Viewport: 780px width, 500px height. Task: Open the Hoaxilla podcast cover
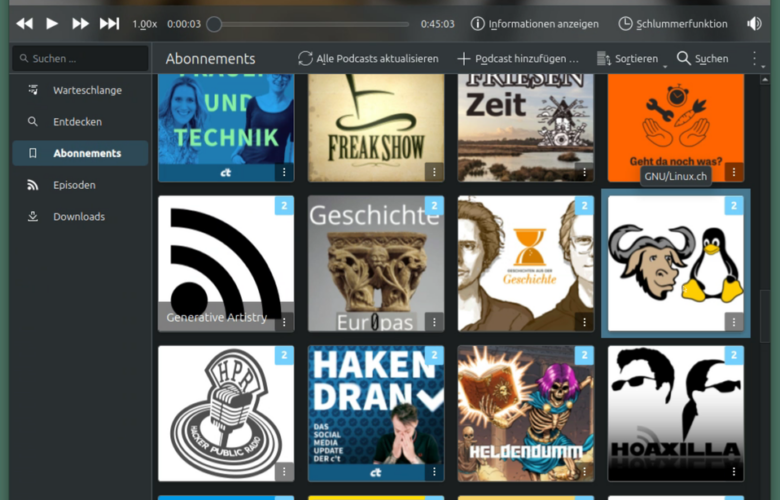(676, 413)
